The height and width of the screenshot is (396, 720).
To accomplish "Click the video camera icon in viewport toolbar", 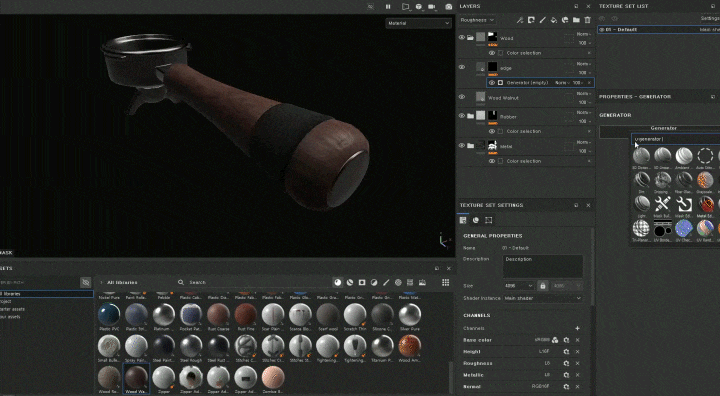I will tap(432, 6).
